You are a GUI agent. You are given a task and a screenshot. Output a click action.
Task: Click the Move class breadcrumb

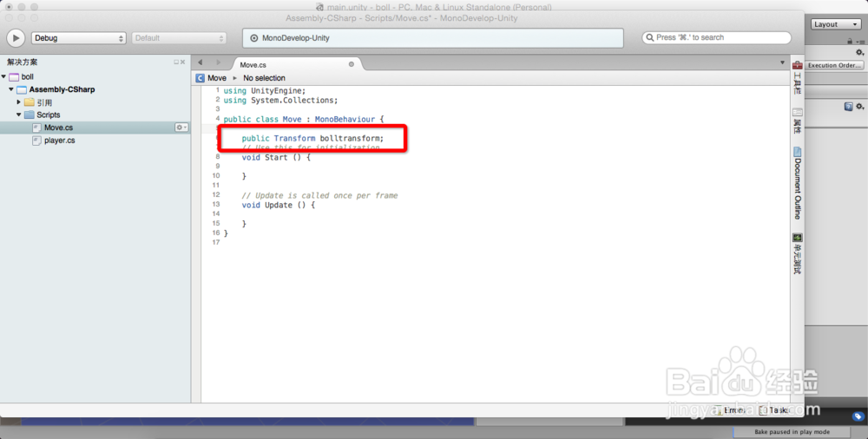[x=211, y=78]
